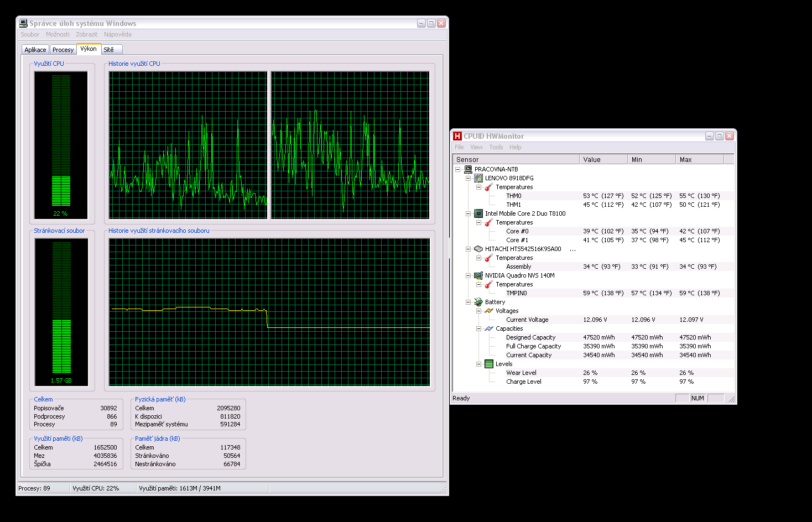Collapse the PRACOVNA-NTB root node

[457, 169]
